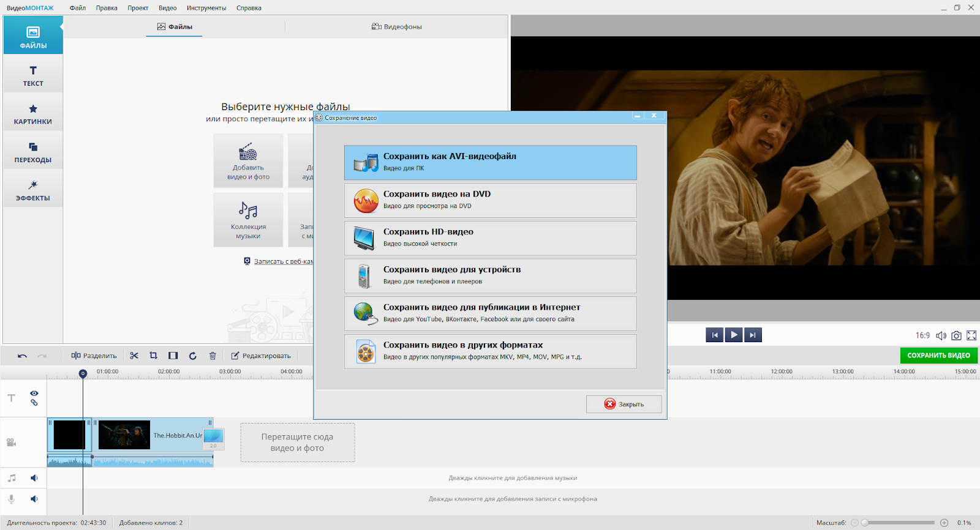Switch to the Файлы tab

click(175, 27)
